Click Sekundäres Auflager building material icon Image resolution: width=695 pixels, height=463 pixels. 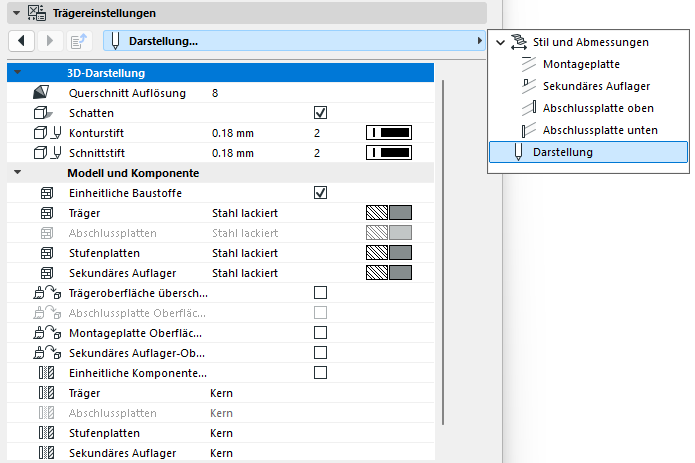tap(47, 273)
